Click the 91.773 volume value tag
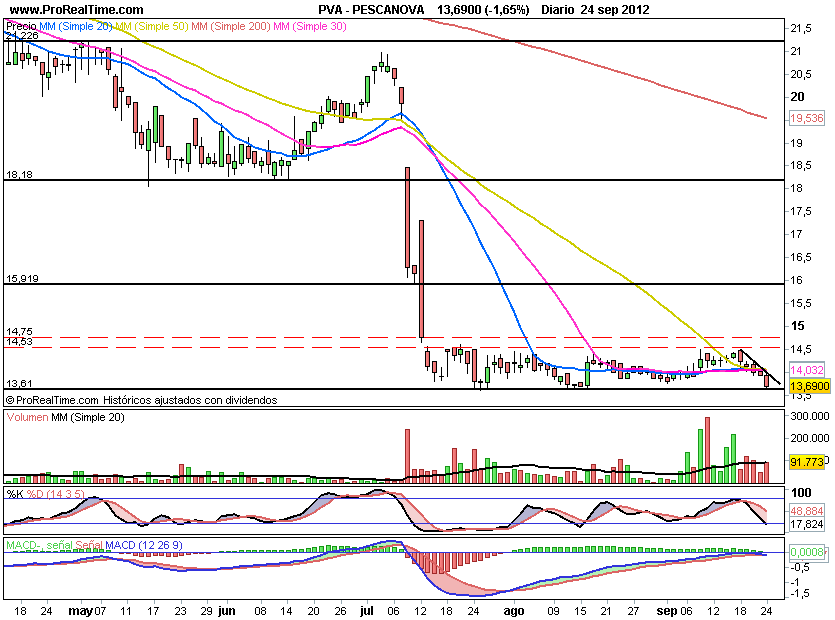This screenshot has width=835, height=620. [x=806, y=463]
